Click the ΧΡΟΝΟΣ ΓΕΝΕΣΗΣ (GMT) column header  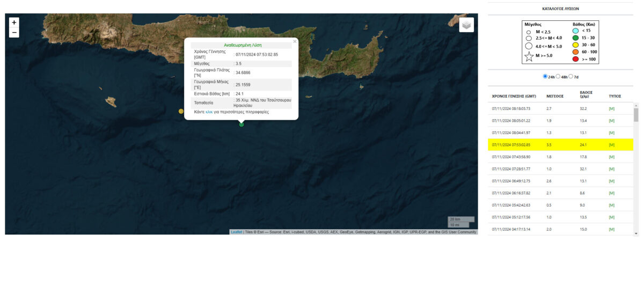[514, 97]
